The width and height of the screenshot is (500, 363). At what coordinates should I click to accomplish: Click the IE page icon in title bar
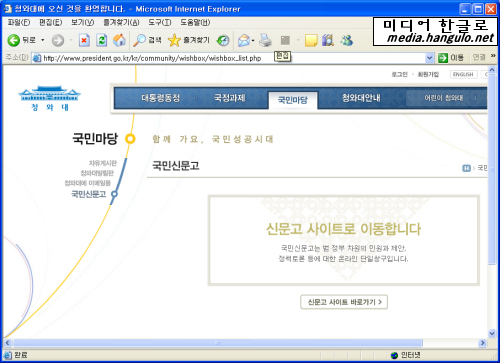point(7,9)
